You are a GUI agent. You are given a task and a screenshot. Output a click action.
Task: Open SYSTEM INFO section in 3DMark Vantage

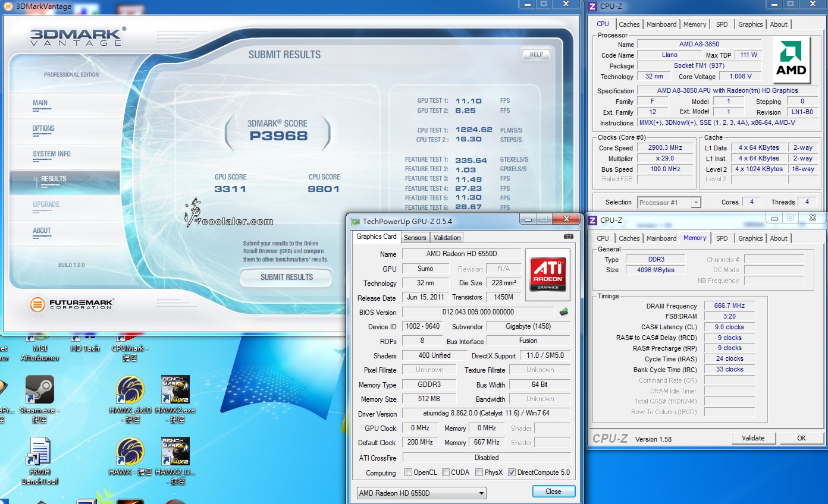point(64,157)
